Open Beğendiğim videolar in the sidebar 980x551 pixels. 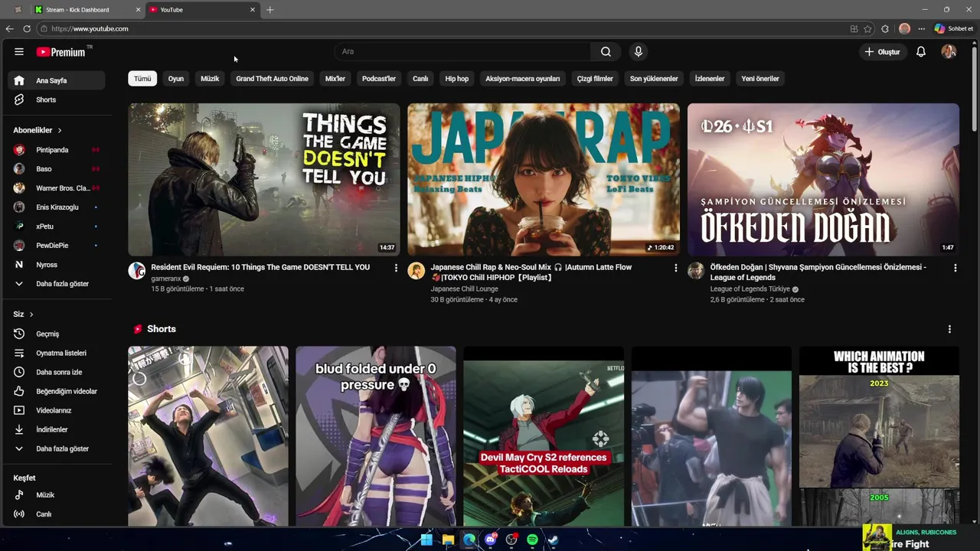click(57, 391)
